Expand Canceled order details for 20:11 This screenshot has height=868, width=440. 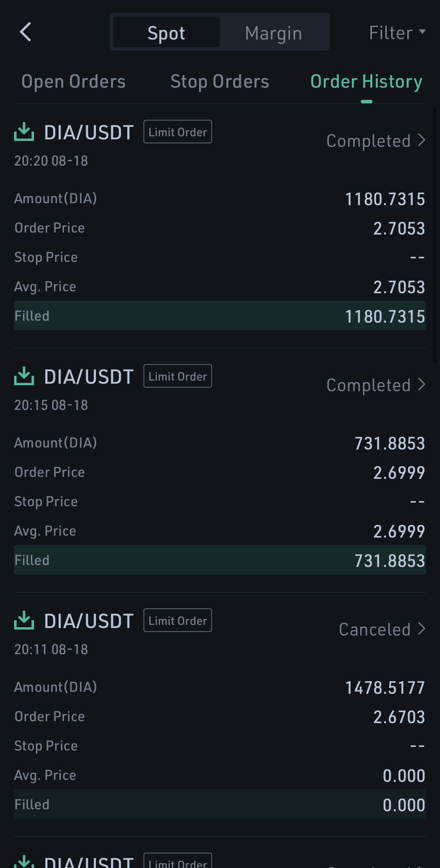coord(382,629)
